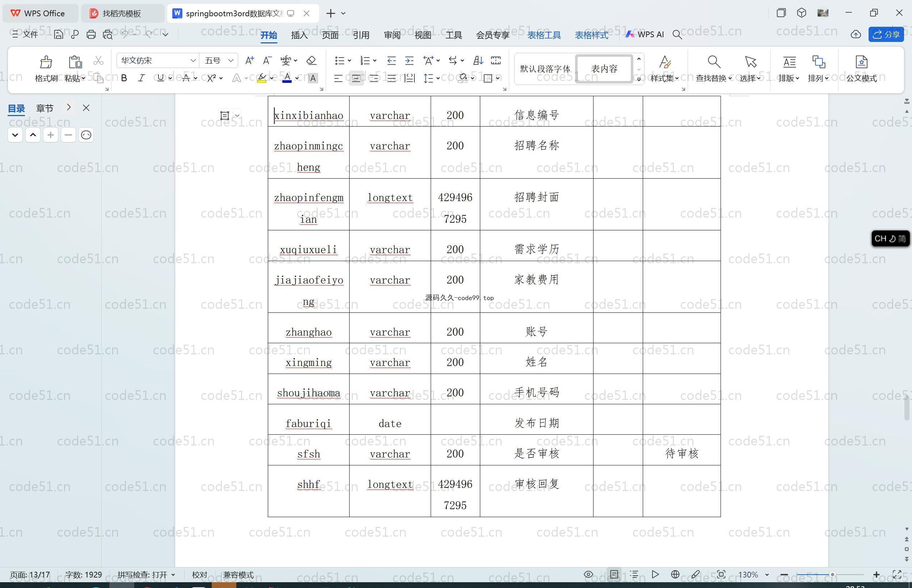Click the Align Right icon

tap(373, 78)
